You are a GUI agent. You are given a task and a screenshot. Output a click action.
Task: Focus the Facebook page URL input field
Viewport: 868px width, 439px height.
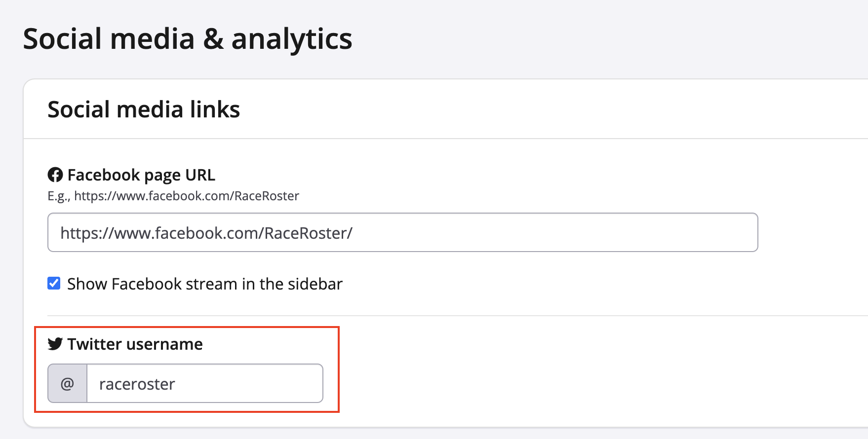tap(402, 232)
